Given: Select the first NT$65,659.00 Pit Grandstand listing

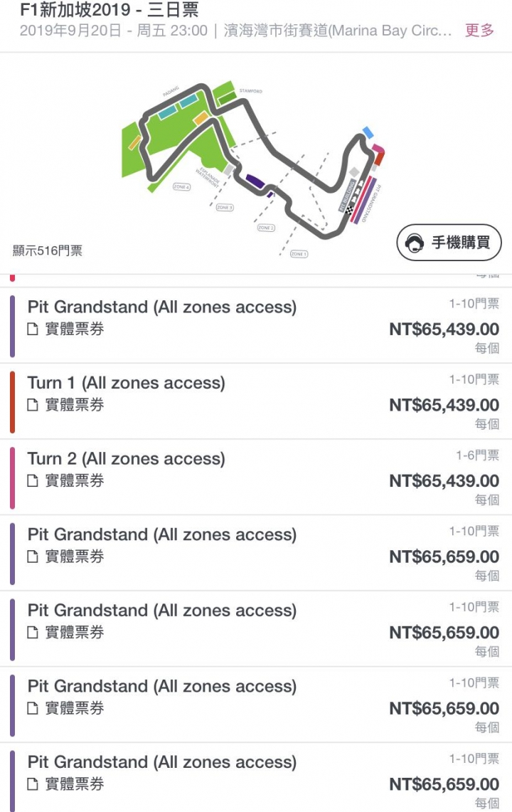Looking at the screenshot, I should pos(256,552).
